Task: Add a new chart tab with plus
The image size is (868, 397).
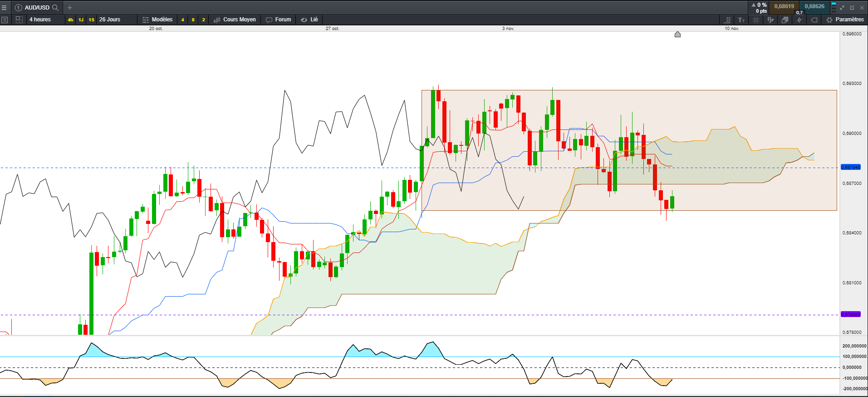Action: pos(70,8)
